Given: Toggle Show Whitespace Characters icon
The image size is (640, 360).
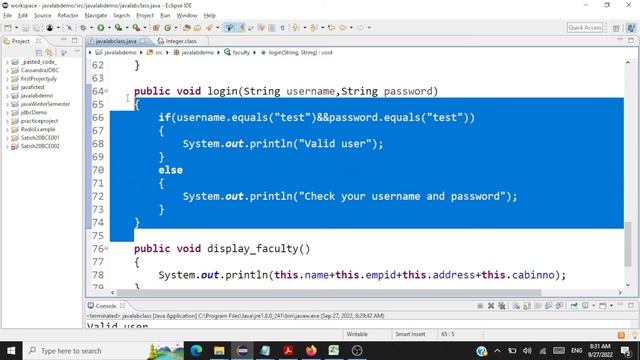Looking at the screenshot, I should point(282,28).
